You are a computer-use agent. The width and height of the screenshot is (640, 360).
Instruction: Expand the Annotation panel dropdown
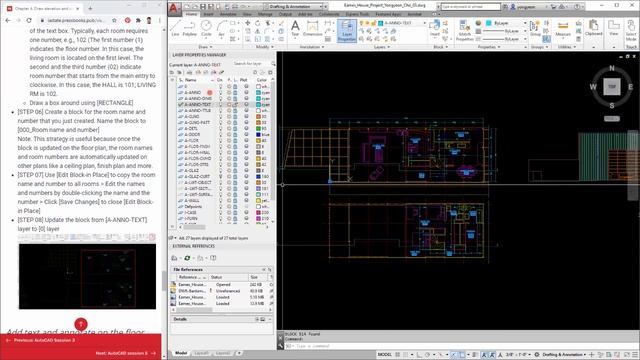tap(311, 47)
